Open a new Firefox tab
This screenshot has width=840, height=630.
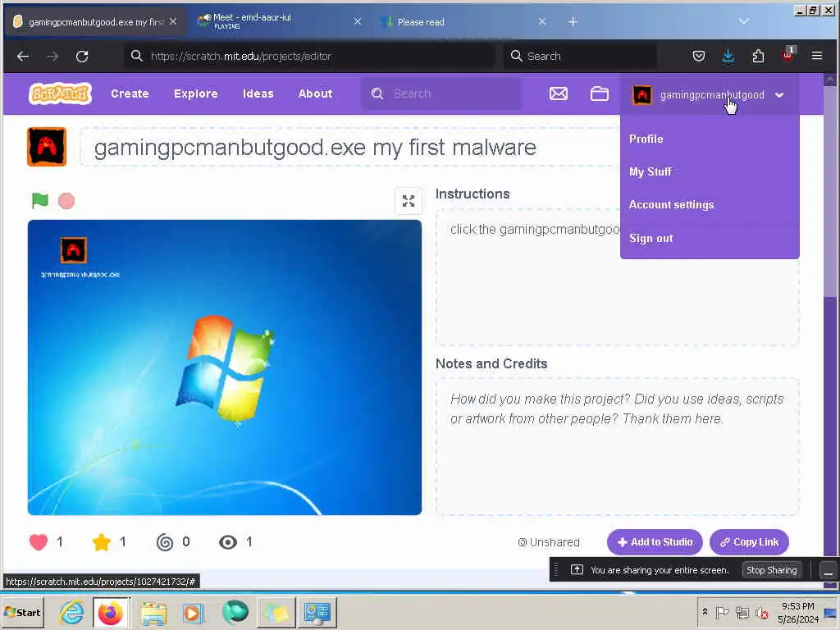tap(573, 21)
